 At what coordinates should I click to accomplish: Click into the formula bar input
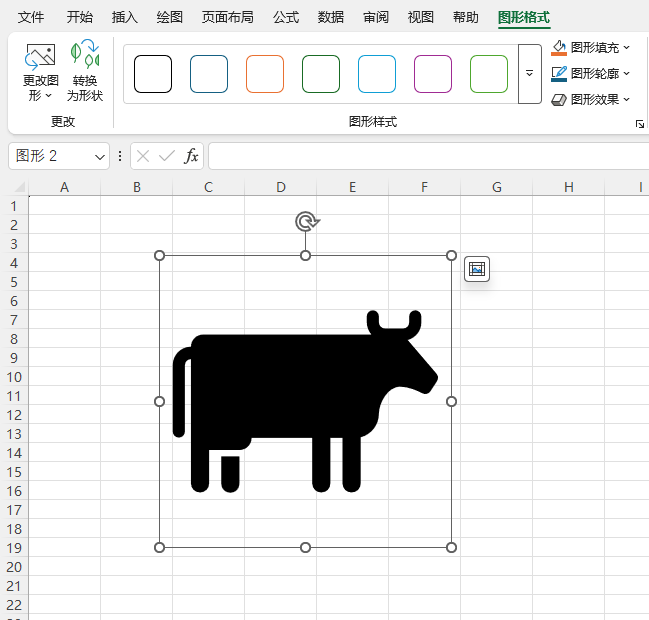pos(428,156)
